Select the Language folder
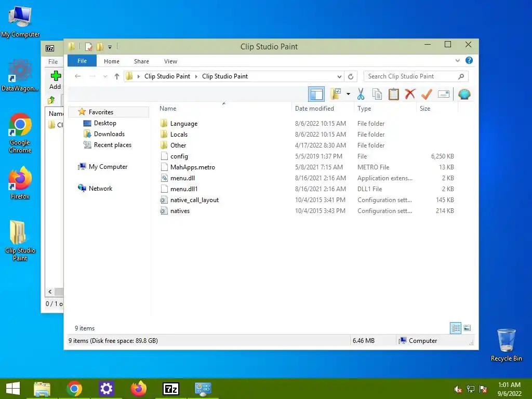This screenshot has width=532, height=399. pos(184,124)
